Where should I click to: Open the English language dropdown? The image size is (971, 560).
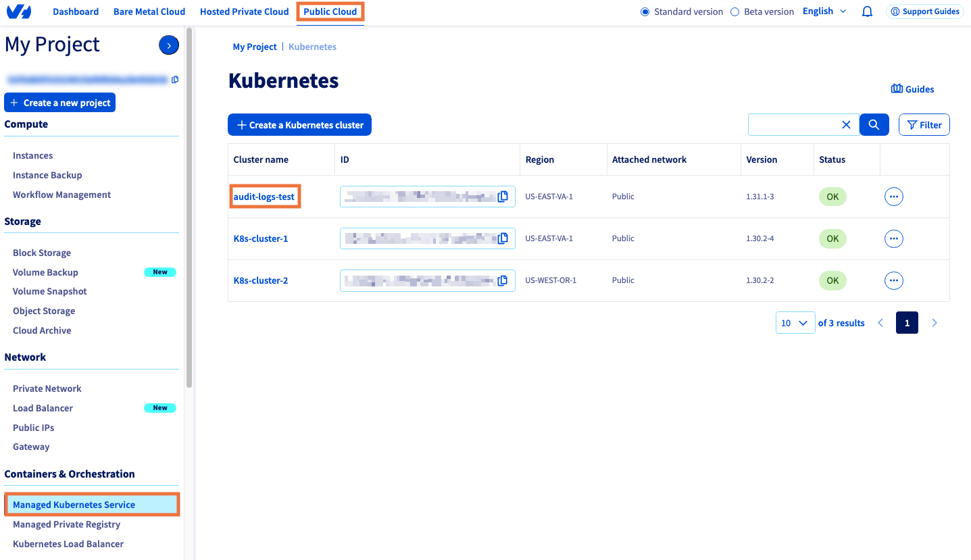click(x=823, y=11)
